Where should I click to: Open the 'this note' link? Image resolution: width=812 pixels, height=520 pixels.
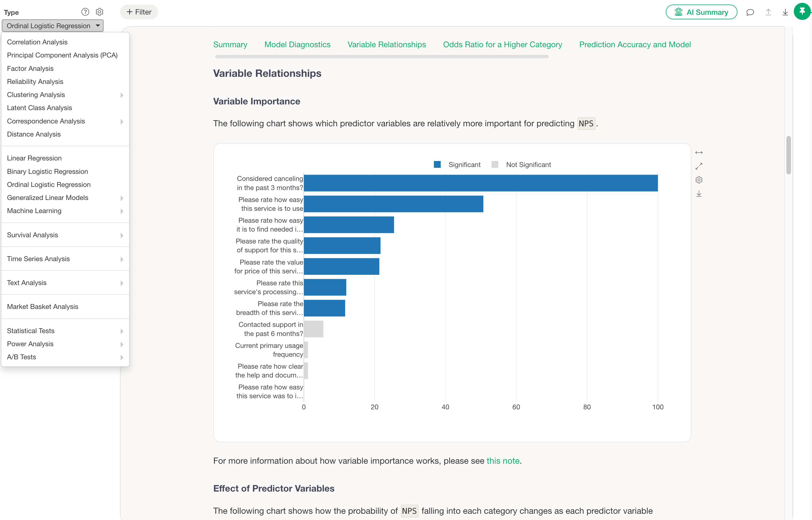tap(503, 461)
